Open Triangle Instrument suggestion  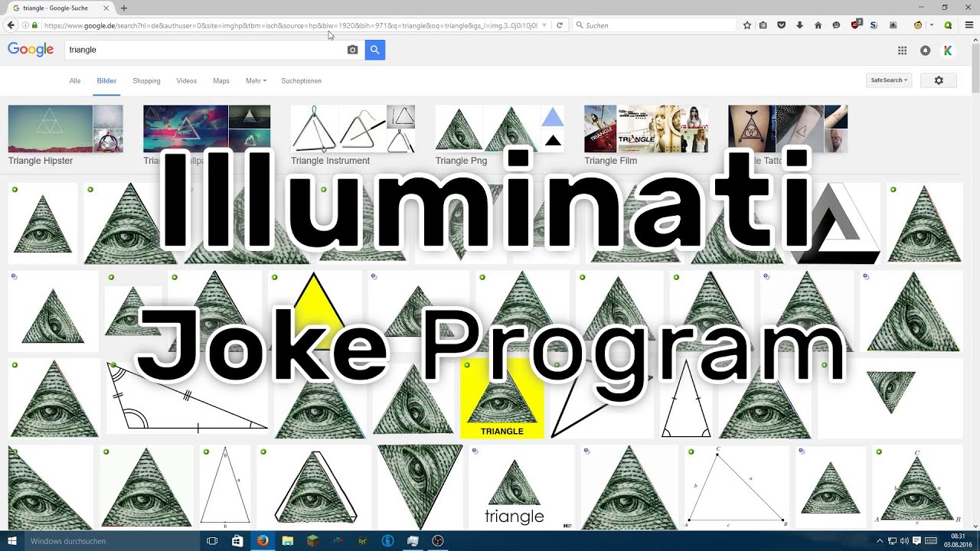click(353, 135)
